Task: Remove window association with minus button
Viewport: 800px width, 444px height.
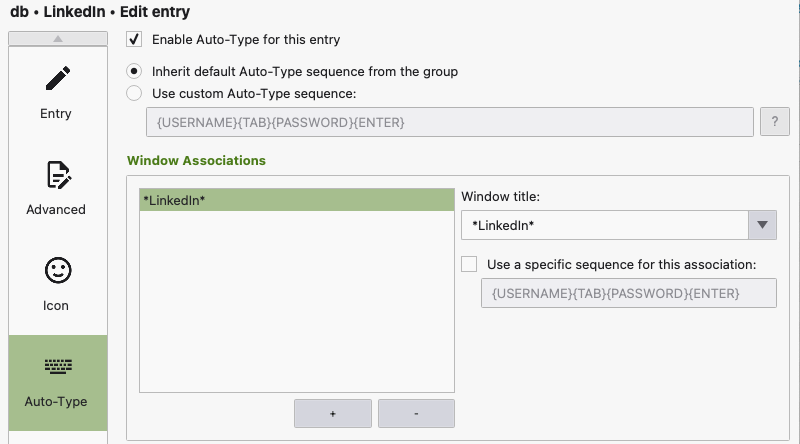Action: pos(416,413)
